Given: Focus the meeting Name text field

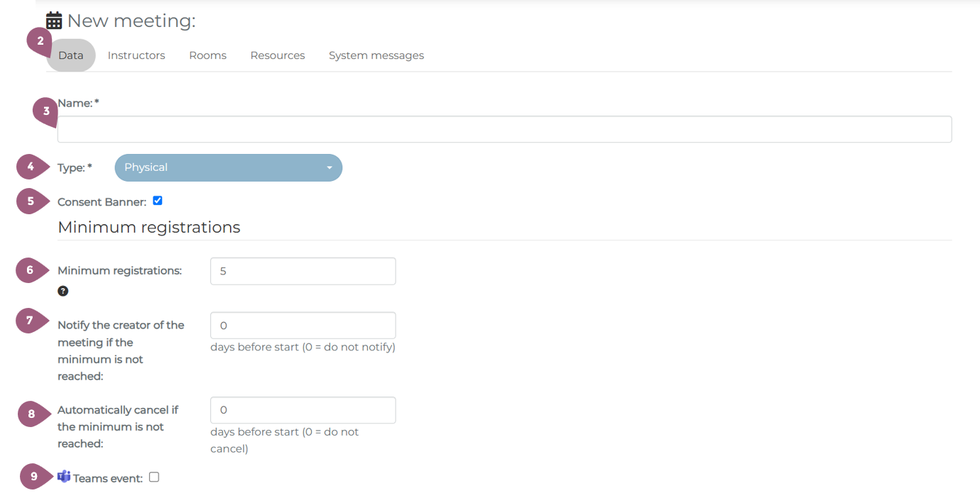Looking at the screenshot, I should [x=504, y=130].
